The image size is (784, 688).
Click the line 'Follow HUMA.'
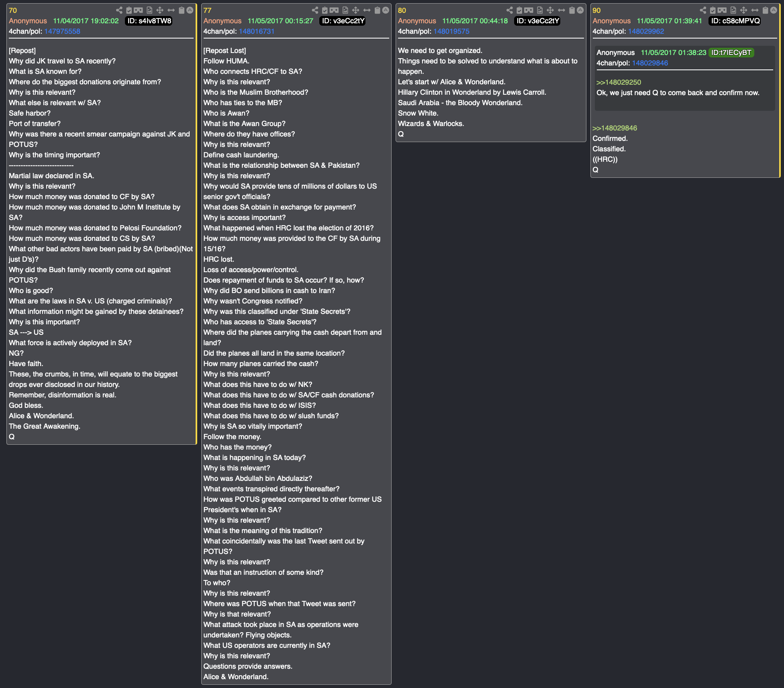(x=227, y=61)
